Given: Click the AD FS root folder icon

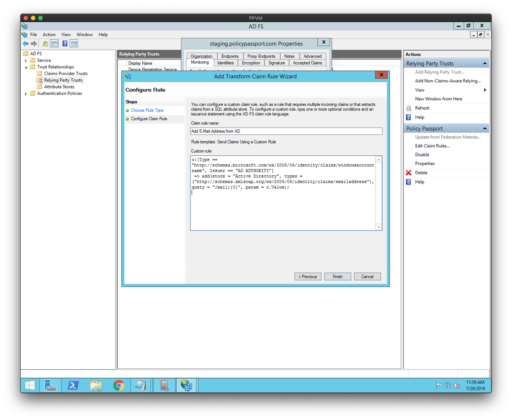Looking at the screenshot, I should click(x=25, y=54).
